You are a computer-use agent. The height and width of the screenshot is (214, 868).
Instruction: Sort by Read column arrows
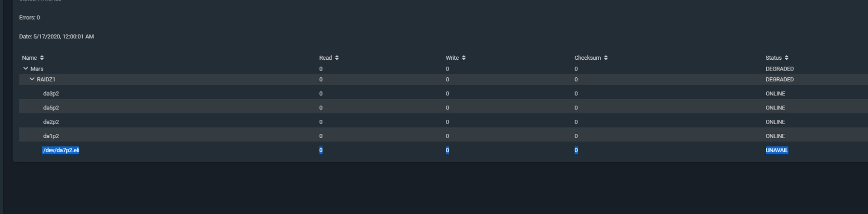(x=337, y=58)
